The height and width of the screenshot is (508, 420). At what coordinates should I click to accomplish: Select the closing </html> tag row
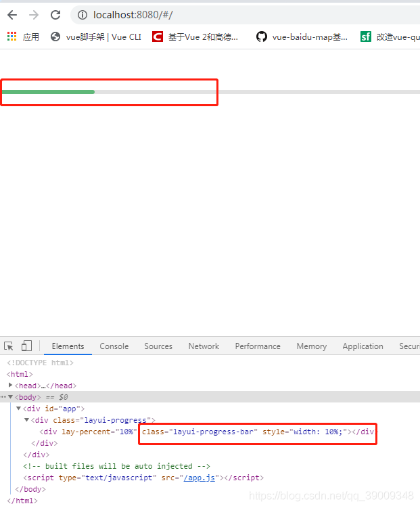point(22,501)
